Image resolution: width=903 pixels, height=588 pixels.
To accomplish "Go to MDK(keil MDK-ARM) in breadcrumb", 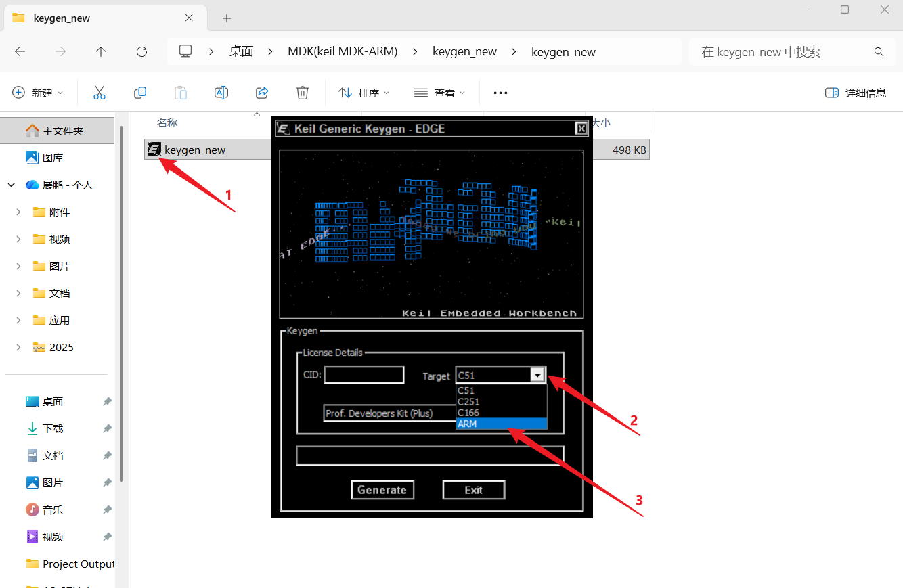I will [343, 51].
